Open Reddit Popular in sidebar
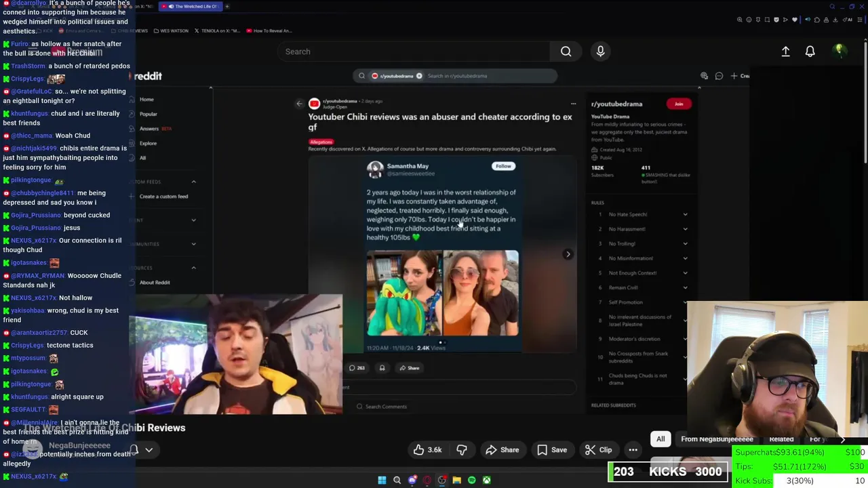This screenshot has width=868, height=488. [148, 114]
